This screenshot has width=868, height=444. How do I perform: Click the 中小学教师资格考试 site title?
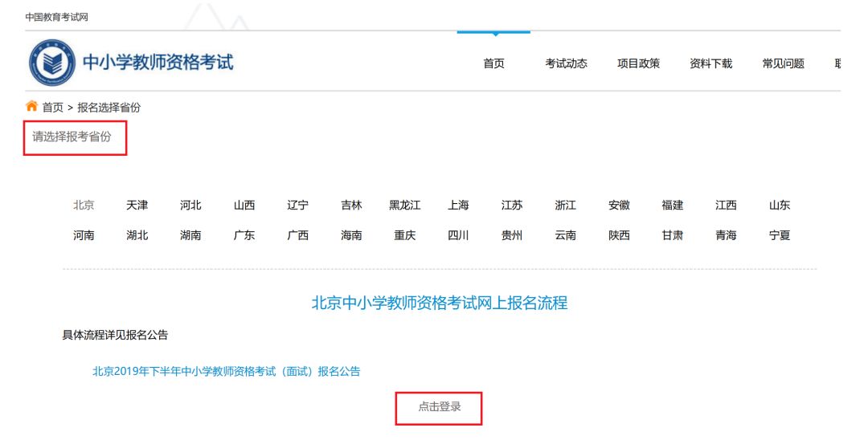pyautogui.click(x=158, y=62)
